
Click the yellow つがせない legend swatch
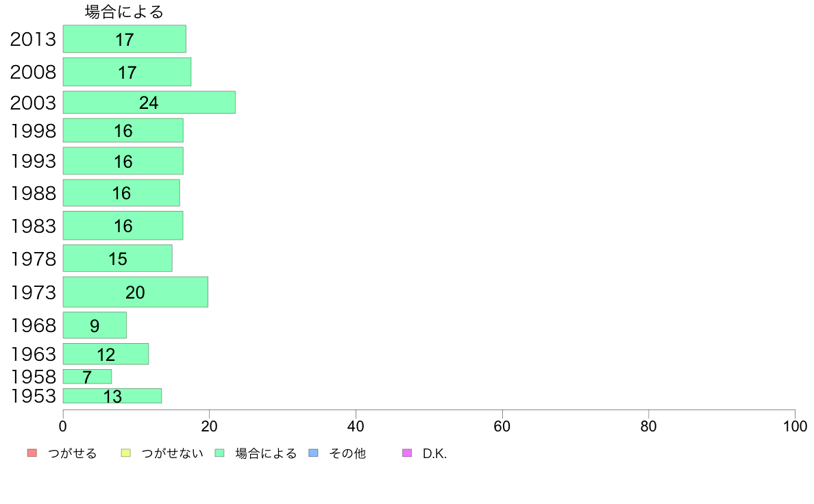click(x=125, y=453)
